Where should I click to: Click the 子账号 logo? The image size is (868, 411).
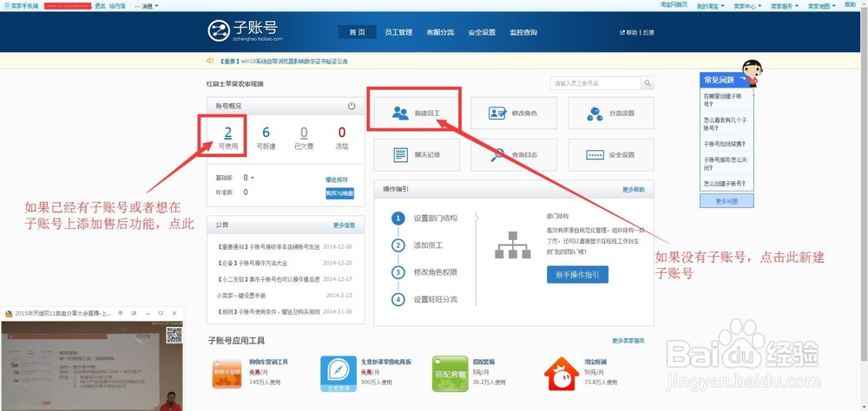click(245, 30)
